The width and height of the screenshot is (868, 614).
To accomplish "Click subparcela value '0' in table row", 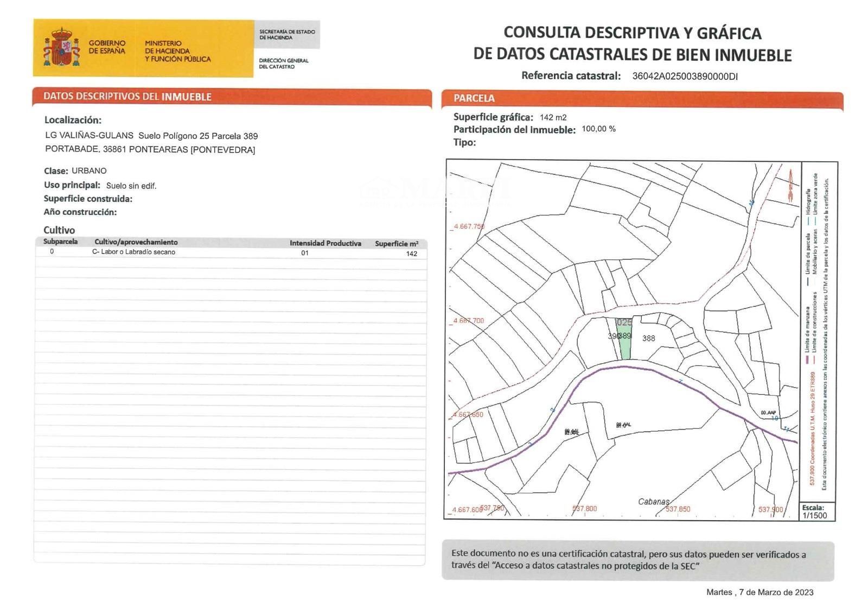I will click(x=52, y=252).
